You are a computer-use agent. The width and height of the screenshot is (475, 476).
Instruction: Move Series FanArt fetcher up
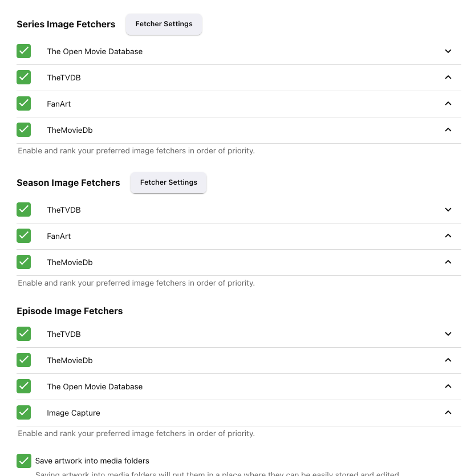tap(448, 104)
